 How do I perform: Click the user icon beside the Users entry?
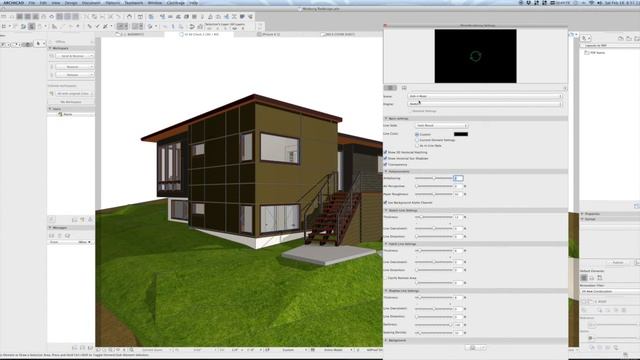(60, 114)
